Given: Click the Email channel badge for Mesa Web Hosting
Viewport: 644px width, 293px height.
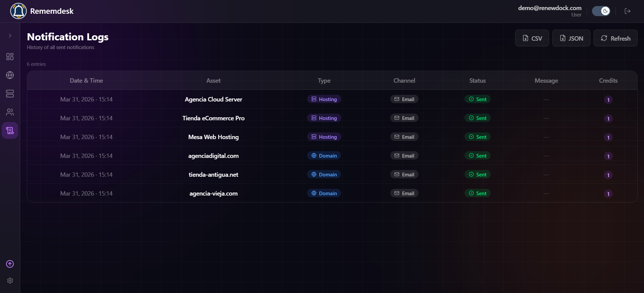Looking at the screenshot, I should click(404, 137).
